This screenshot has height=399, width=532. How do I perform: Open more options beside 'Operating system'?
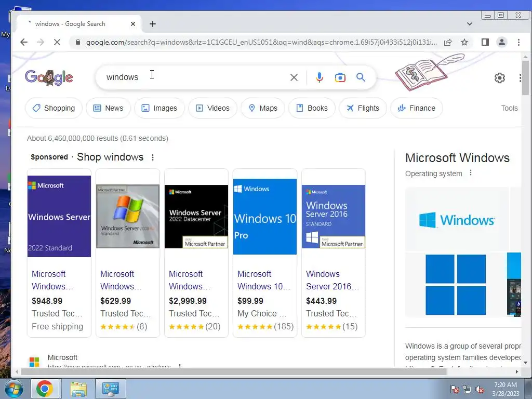(x=471, y=173)
